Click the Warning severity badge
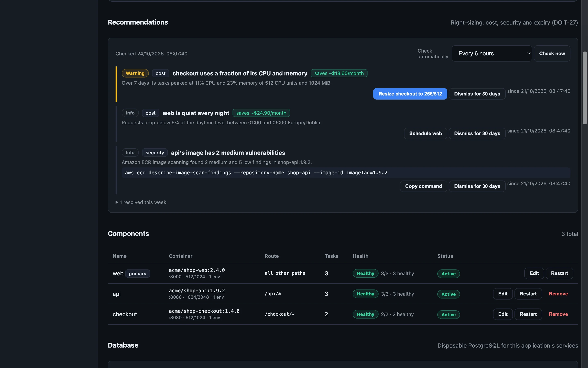Screen dimensions: 588x368 (135, 73)
